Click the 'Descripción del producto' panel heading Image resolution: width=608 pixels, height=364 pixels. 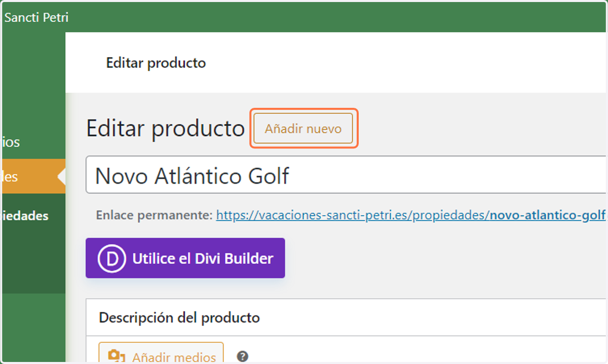click(179, 317)
